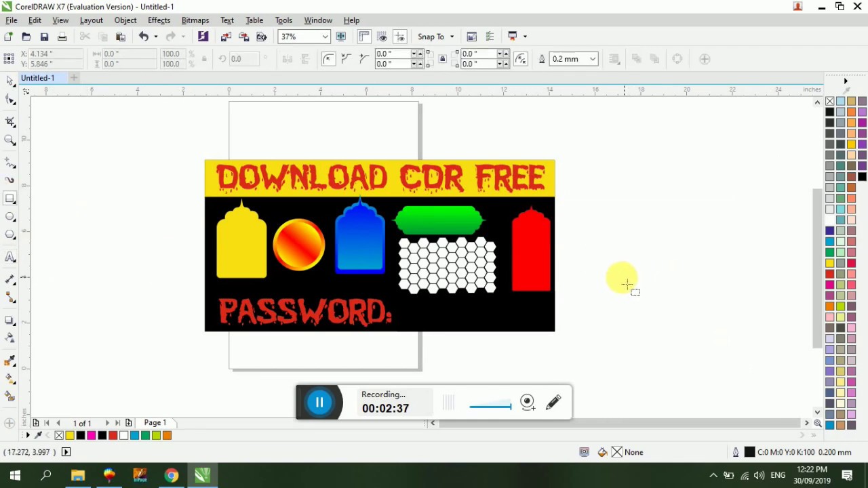The height and width of the screenshot is (488, 868).
Task: Switch to the Untitled-1 document tab
Action: (x=38, y=78)
